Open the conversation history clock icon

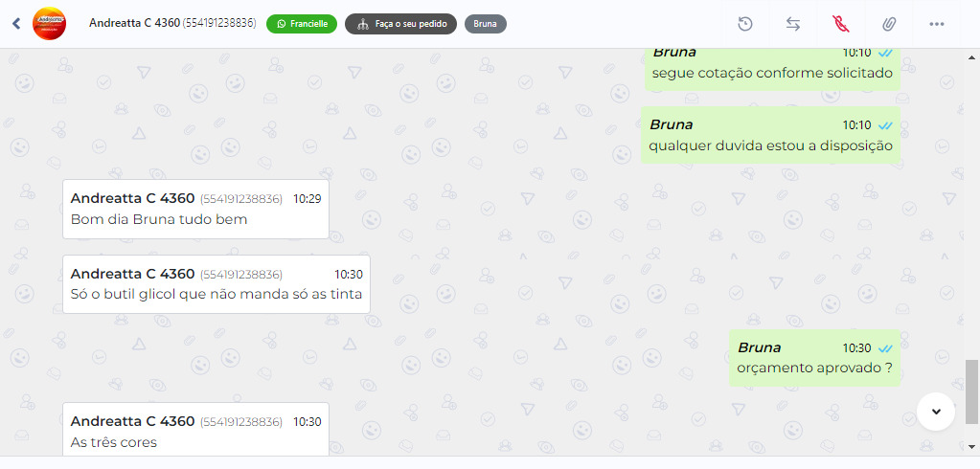745,24
